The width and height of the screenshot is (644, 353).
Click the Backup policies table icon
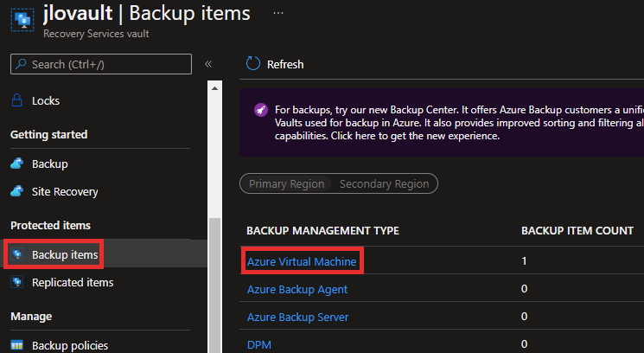pos(16,345)
